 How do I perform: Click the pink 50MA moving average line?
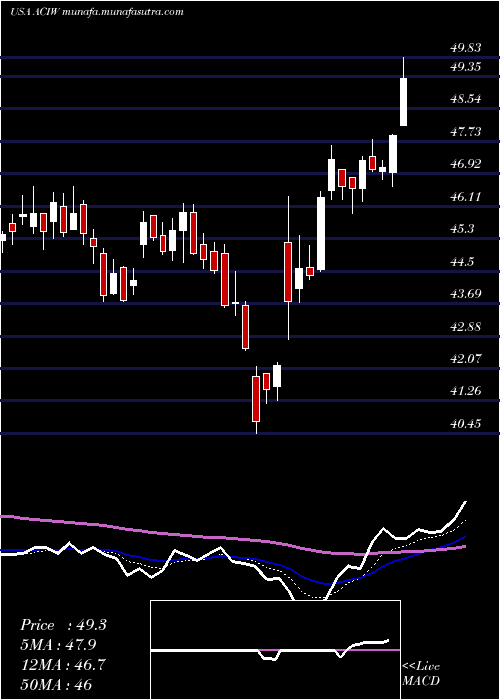coord(179,534)
